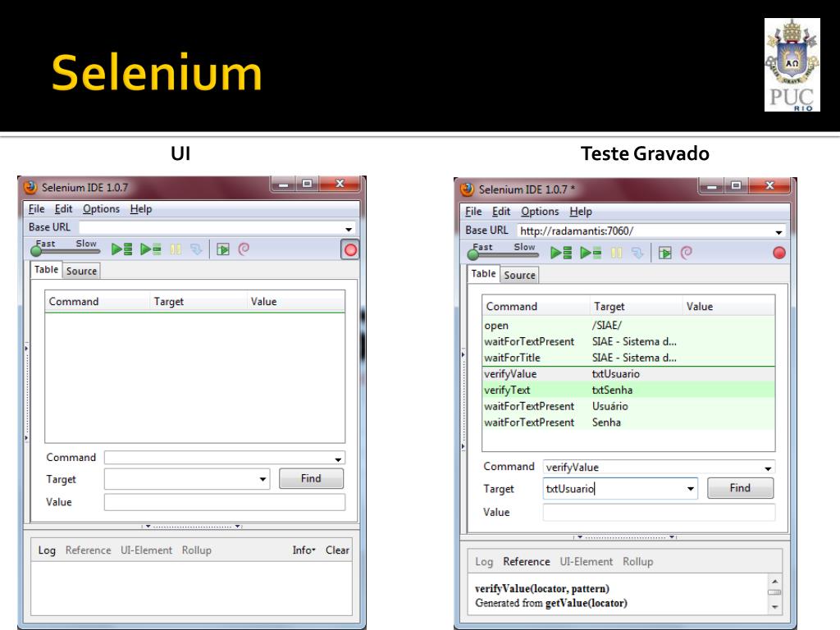
Task: Open Help menu in left Selenium IDE
Action: (141, 209)
